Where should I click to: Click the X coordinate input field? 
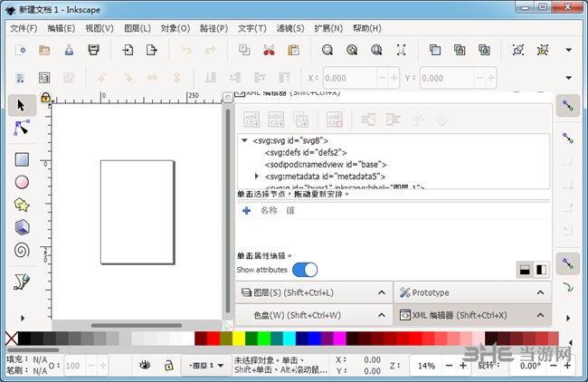click(349, 78)
